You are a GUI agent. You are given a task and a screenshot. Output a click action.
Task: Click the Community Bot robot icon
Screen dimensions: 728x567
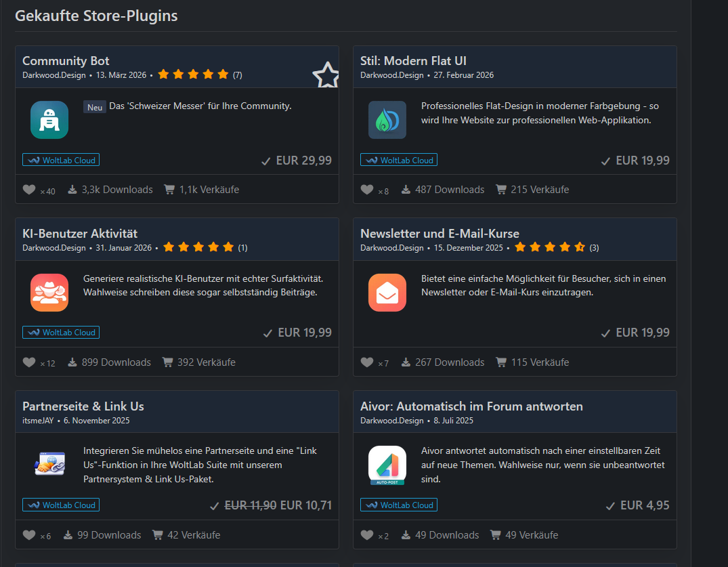(x=49, y=120)
